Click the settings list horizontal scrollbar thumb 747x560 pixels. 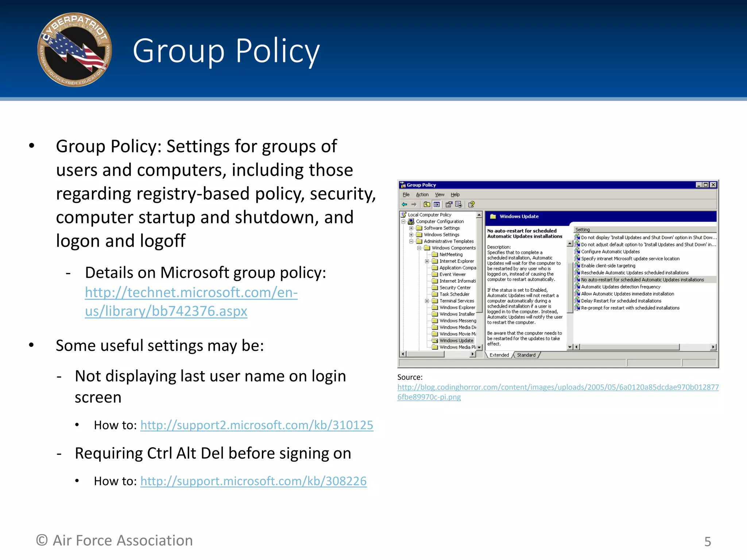coord(630,347)
